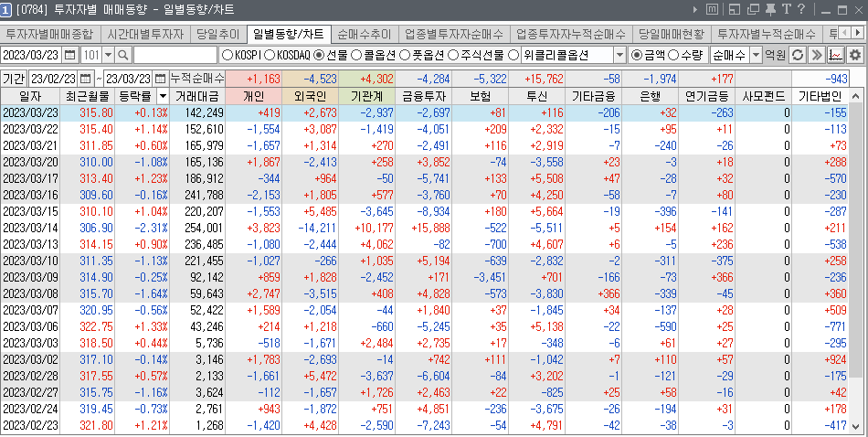Screen dimensions: 868x437
Task: Click the font size T icon
Action: coord(786,10)
